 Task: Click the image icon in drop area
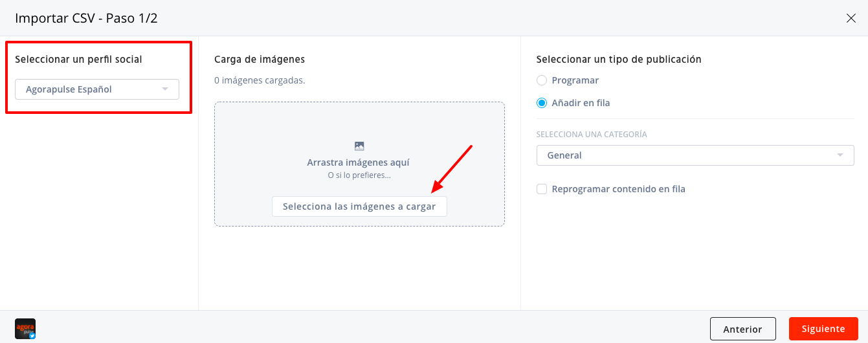359,146
